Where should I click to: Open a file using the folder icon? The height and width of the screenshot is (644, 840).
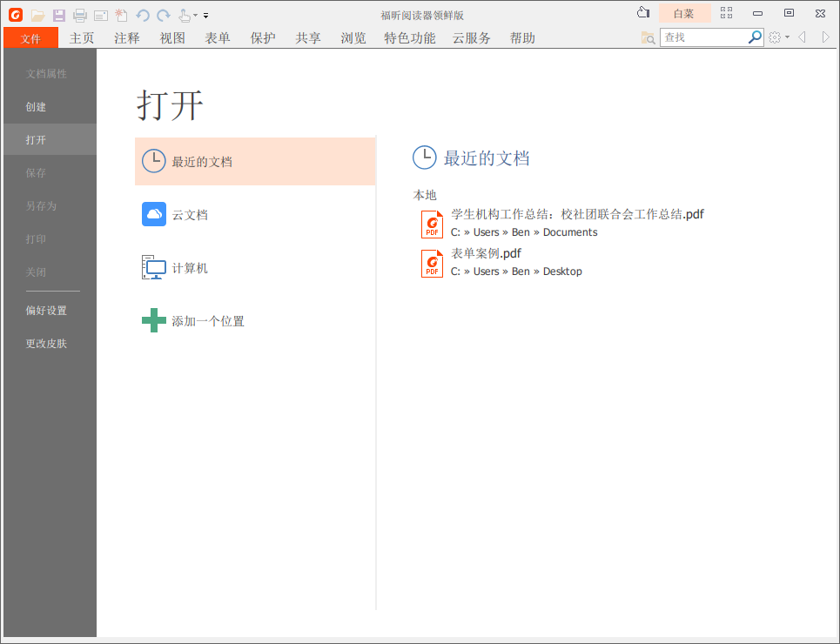tap(37, 15)
